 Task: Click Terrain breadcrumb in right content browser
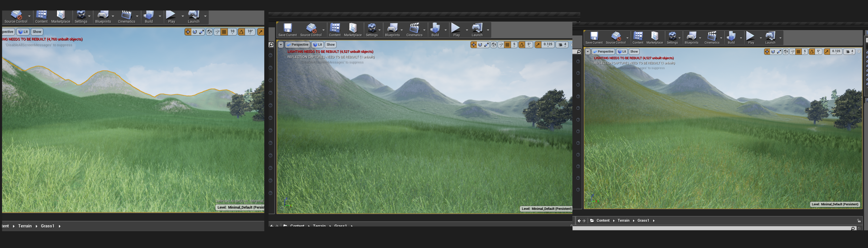pyautogui.click(x=623, y=221)
